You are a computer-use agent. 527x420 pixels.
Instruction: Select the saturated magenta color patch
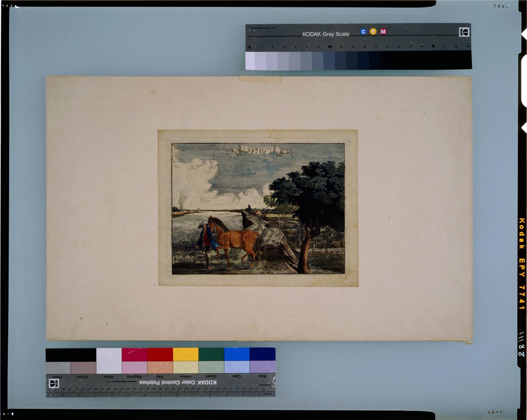pyautogui.click(x=135, y=354)
